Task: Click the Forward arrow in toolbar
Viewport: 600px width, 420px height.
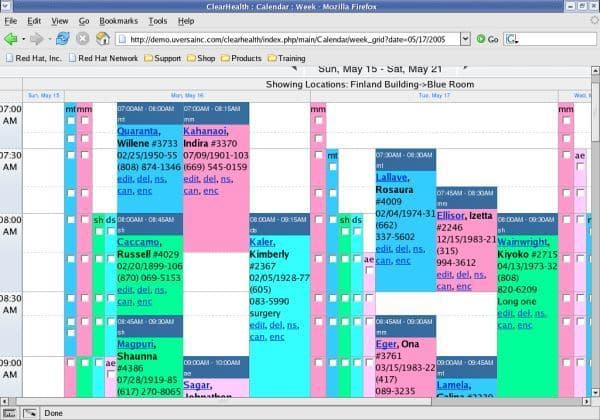Action: pyautogui.click(x=37, y=39)
